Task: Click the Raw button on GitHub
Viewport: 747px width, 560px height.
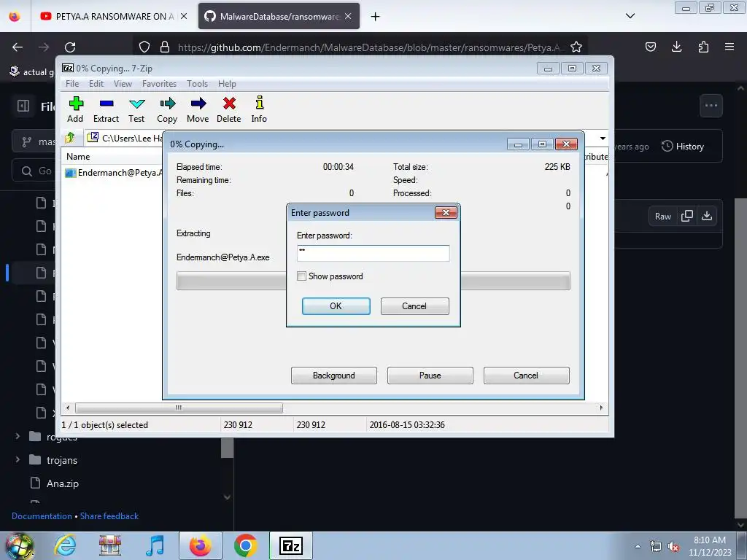Action: click(x=662, y=216)
